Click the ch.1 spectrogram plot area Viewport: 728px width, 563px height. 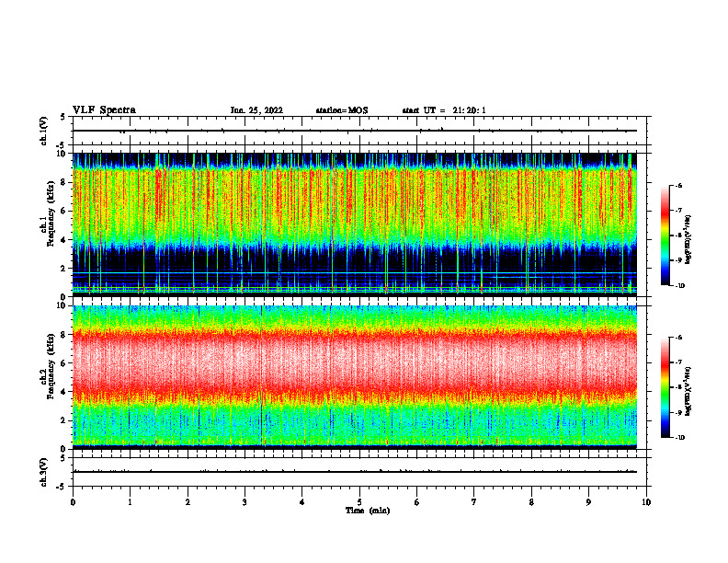(x=355, y=224)
